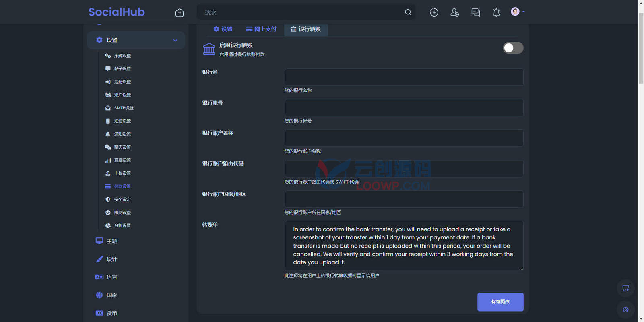Click the 付款设置 credit card icon

coord(108,186)
